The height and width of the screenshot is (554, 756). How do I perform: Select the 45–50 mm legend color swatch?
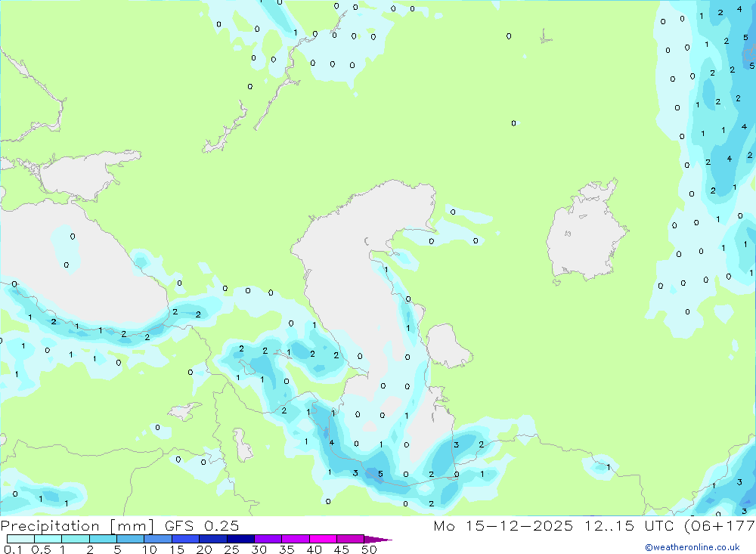(351, 539)
